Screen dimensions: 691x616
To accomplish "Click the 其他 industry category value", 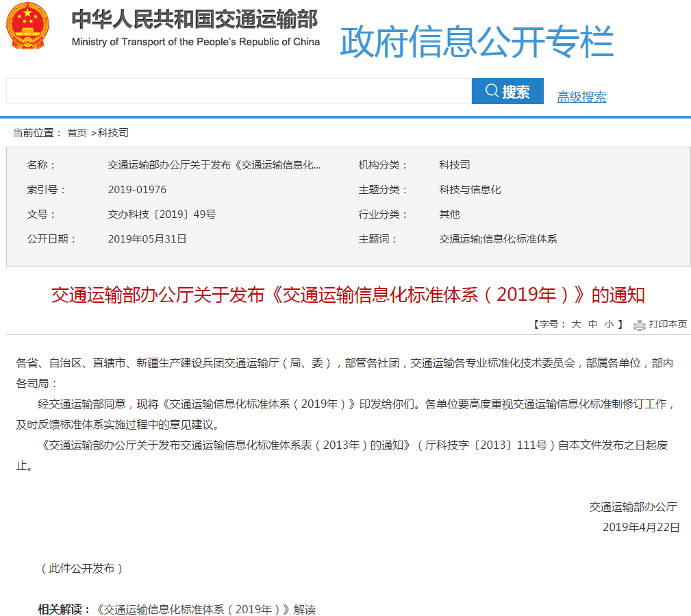I will pos(449,214).
